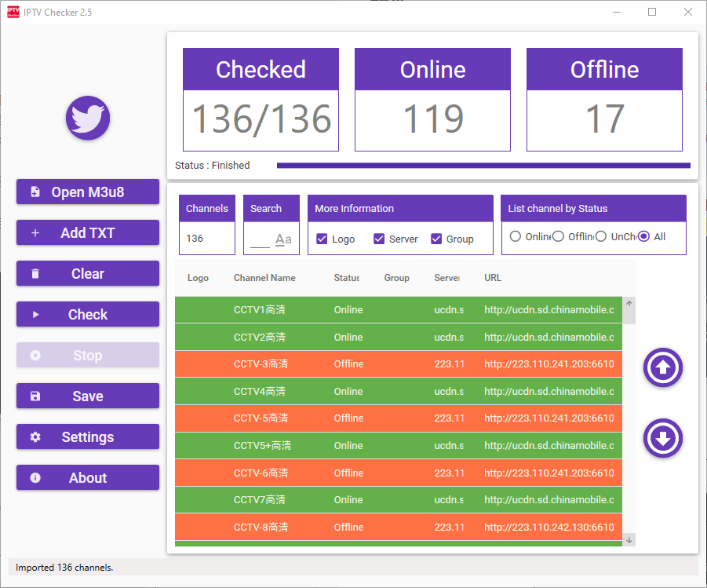Image resolution: width=707 pixels, height=588 pixels.
Task: Maximize the IPTV Checker window
Action: click(652, 13)
